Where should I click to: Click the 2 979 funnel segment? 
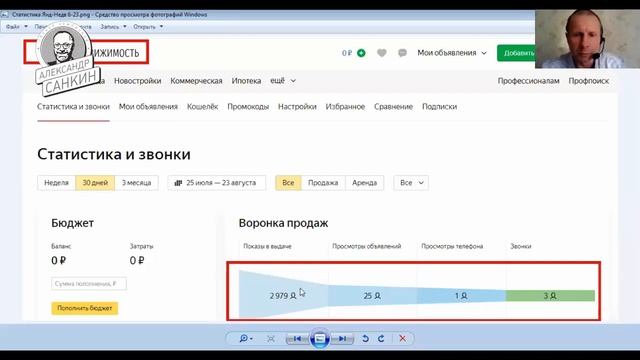click(283, 295)
